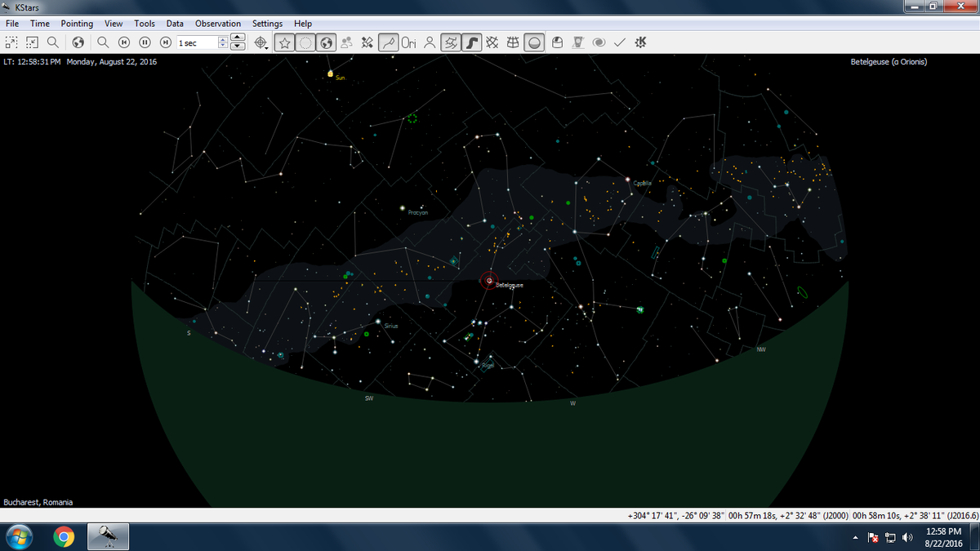
Task: Increase time step with up arrow
Action: tap(238, 38)
